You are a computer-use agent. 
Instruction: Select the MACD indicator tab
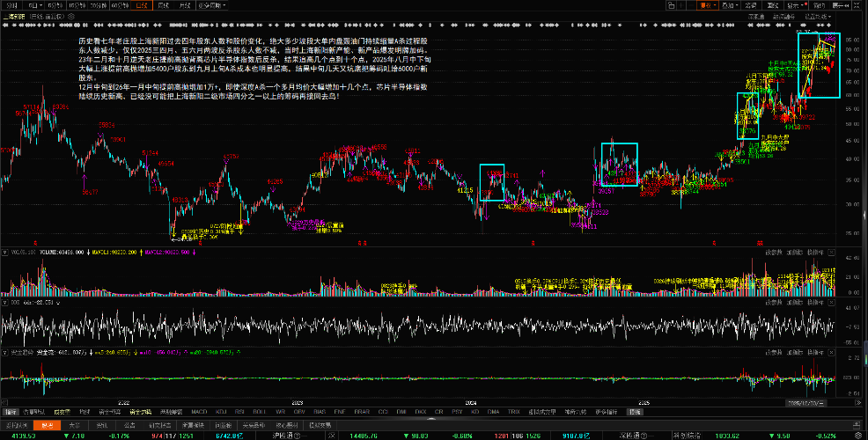(199, 412)
